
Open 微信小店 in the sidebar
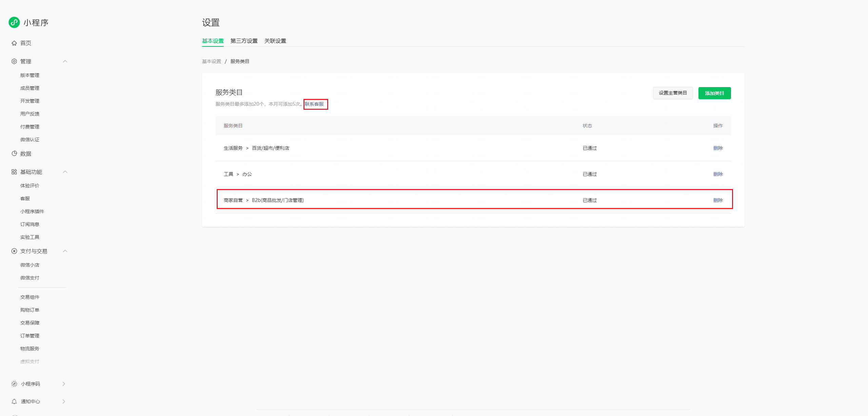tap(30, 265)
